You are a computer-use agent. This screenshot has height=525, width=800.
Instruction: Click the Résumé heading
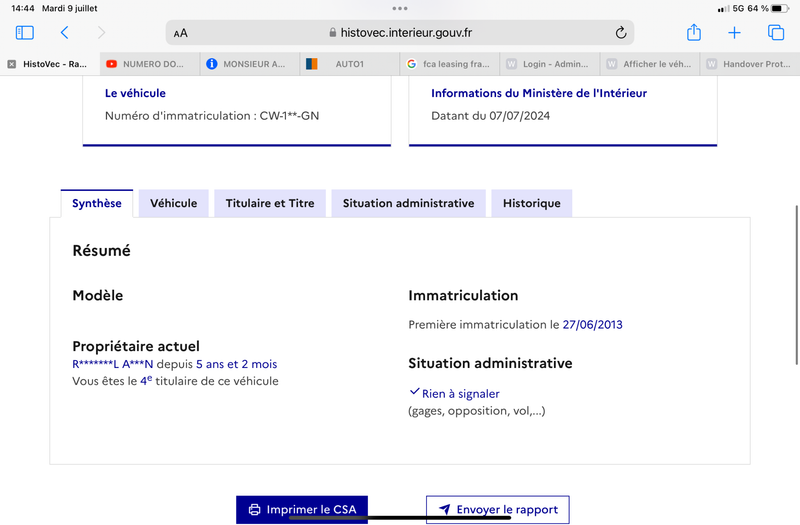click(102, 251)
